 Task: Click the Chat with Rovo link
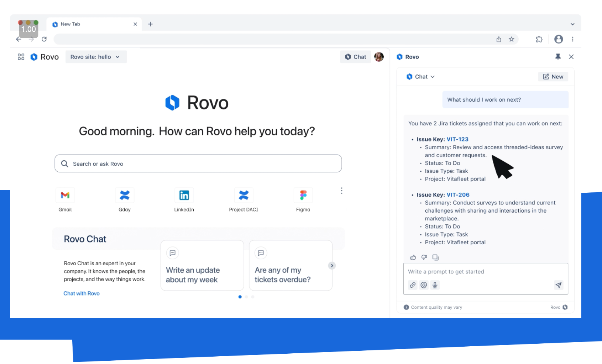click(82, 293)
